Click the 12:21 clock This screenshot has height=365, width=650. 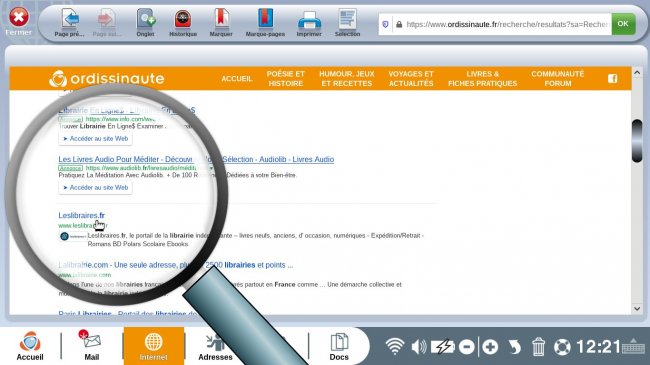[598, 347]
